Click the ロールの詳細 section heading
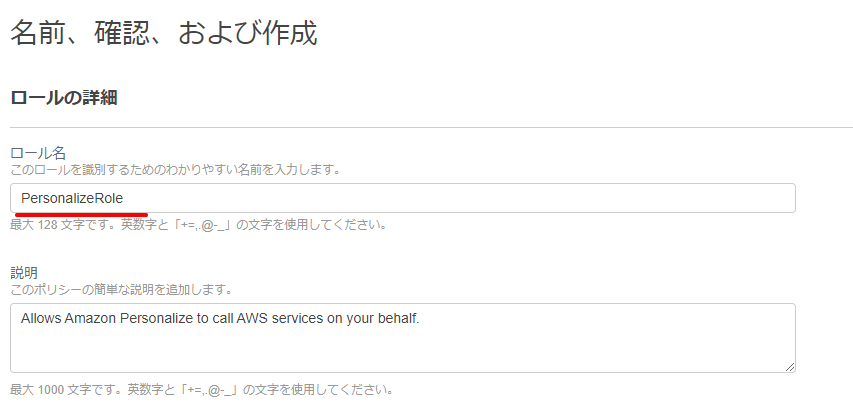The height and width of the screenshot is (420, 853). pyautogui.click(x=64, y=98)
